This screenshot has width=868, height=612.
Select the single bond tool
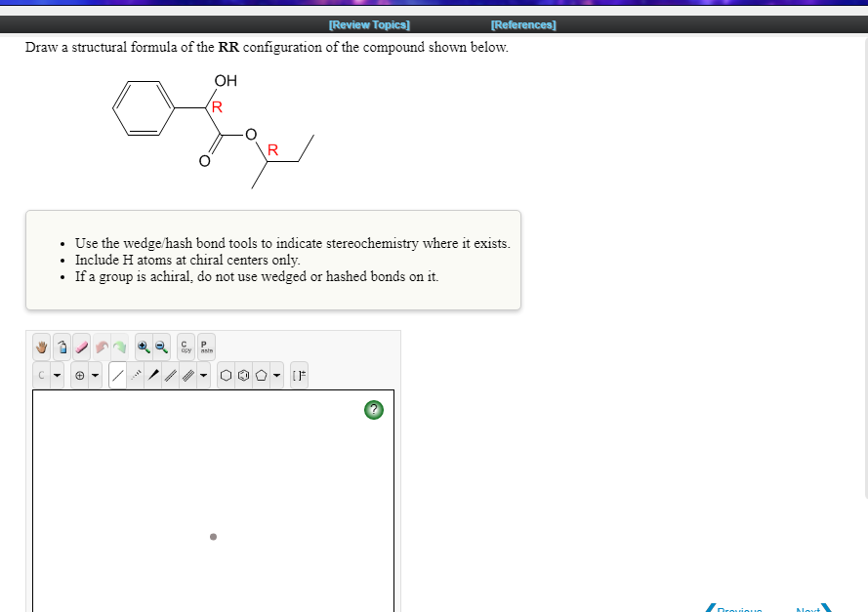click(118, 375)
